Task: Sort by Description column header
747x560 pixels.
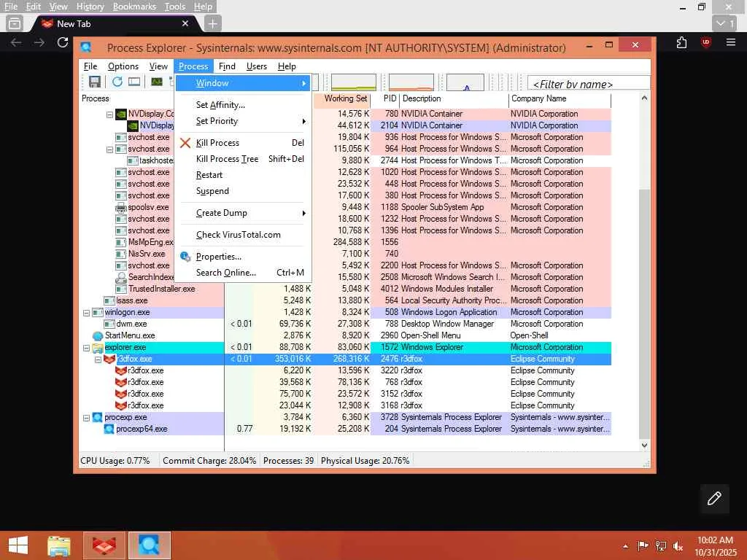Action: (454, 99)
